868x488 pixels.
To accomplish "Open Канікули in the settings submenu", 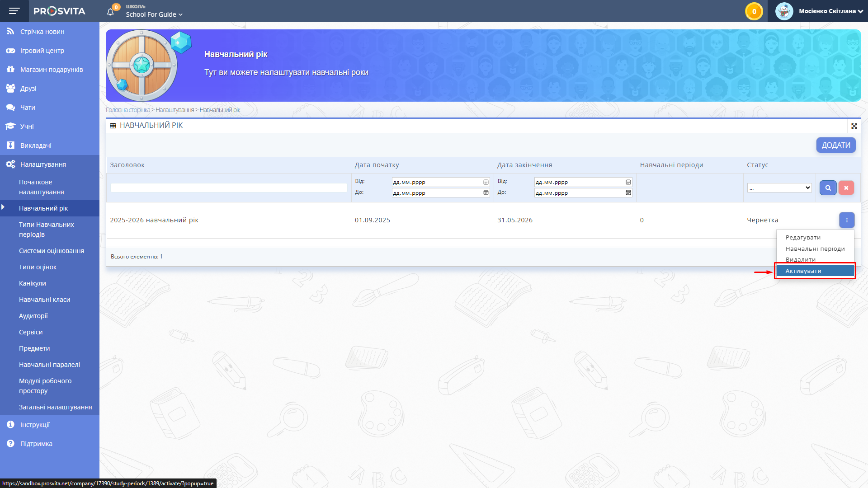I will coord(33,283).
